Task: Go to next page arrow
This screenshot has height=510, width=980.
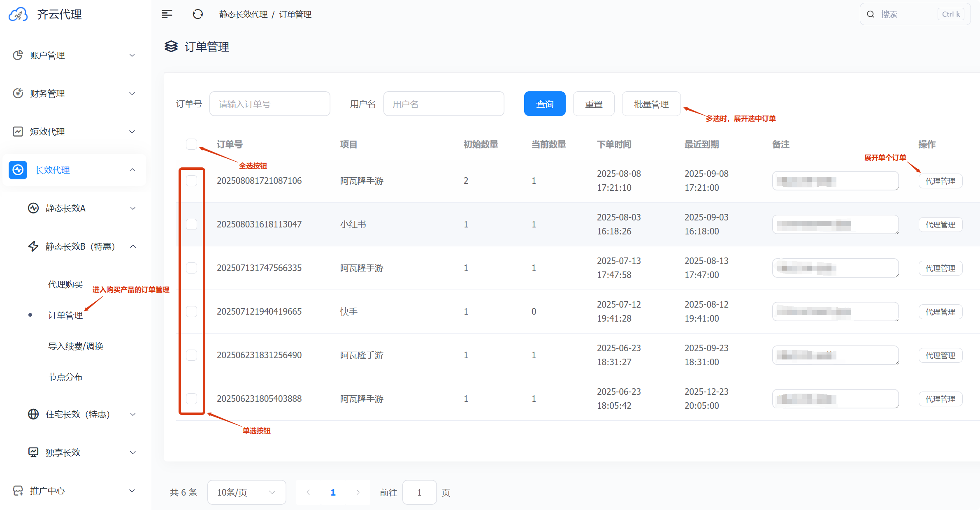Action: [x=358, y=492]
